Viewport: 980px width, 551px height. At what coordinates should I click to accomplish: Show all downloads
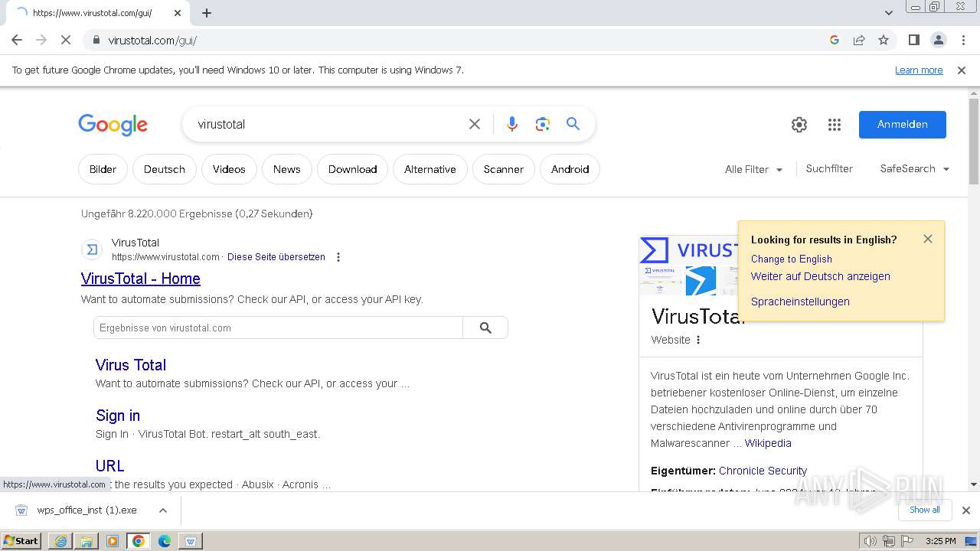coord(925,510)
